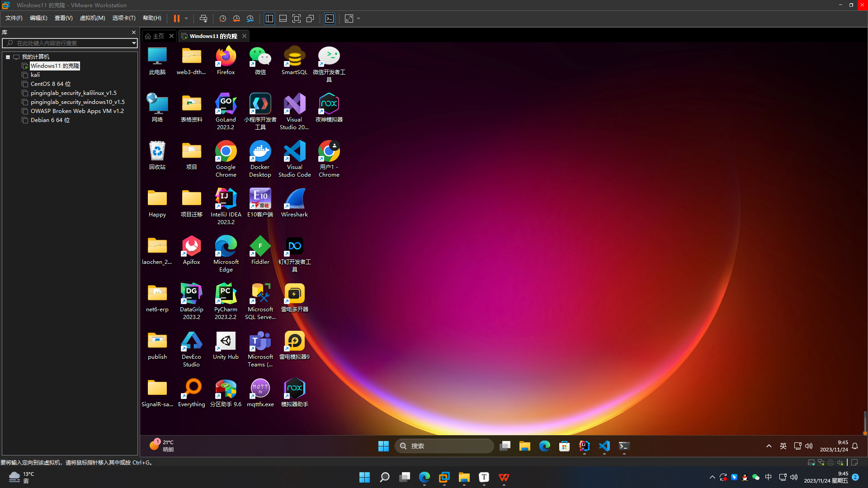This screenshot has width=868, height=488.
Task: Select the SmartSQL desktop icon
Action: coord(294,61)
